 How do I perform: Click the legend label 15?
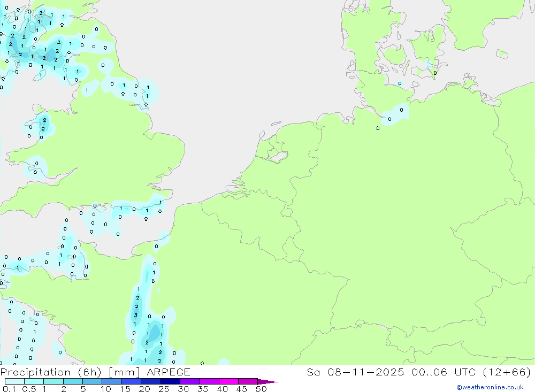125,389
